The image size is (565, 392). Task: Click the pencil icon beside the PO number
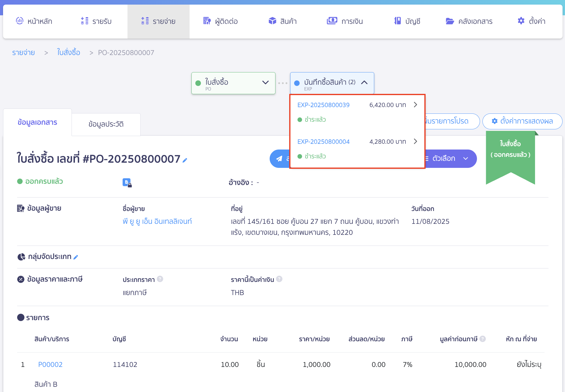pyautogui.click(x=185, y=160)
